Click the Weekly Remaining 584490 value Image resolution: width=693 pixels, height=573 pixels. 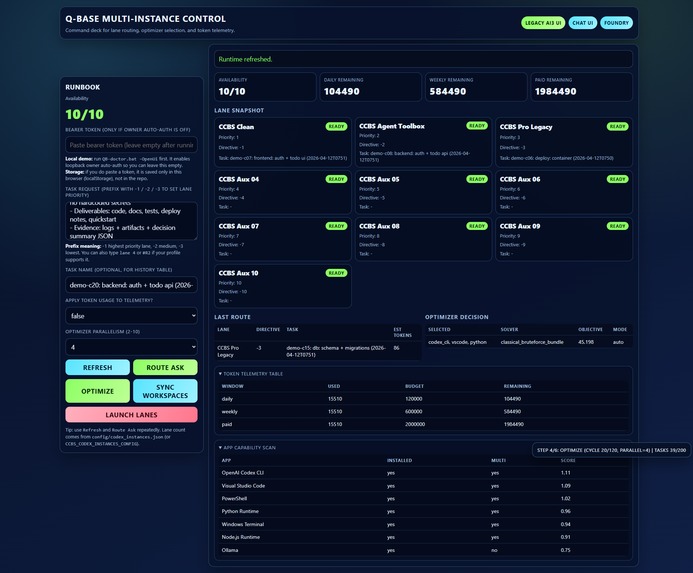click(x=448, y=92)
